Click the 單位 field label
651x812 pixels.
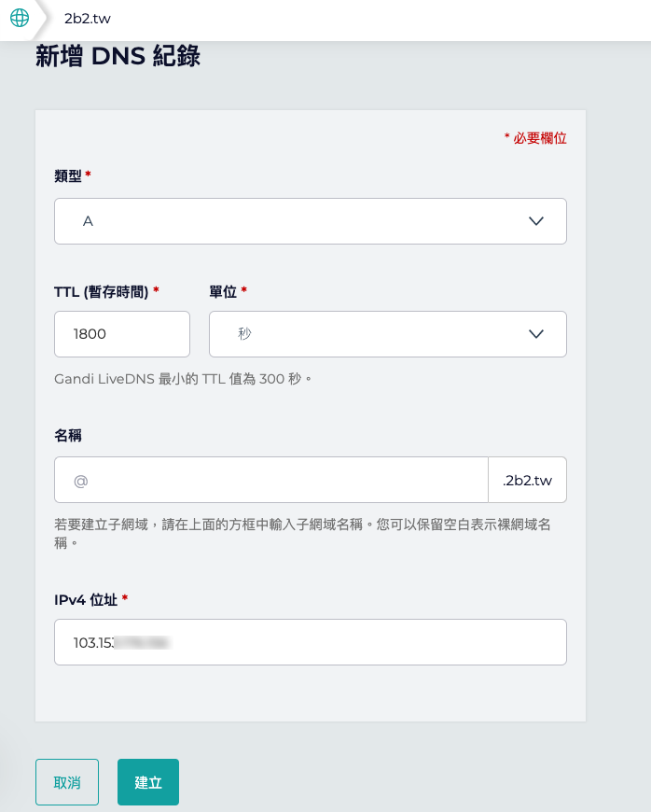click(223, 292)
